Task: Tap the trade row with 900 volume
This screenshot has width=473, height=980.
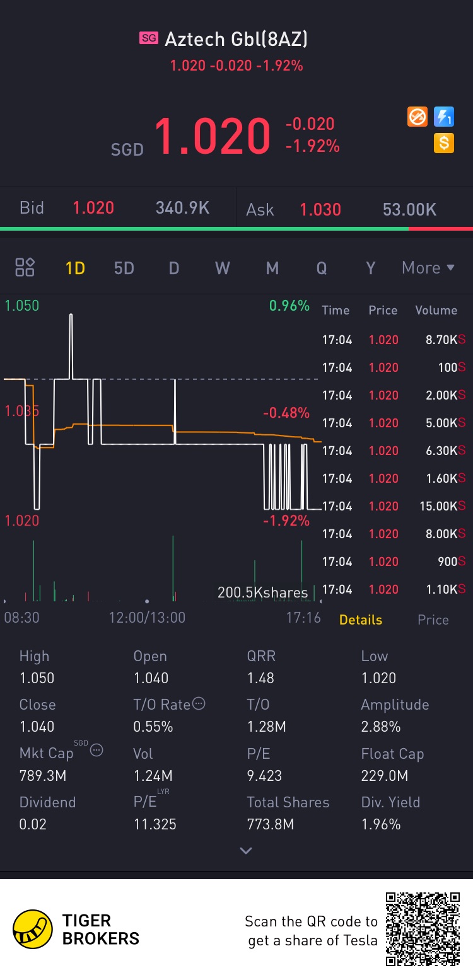Action: point(394,562)
